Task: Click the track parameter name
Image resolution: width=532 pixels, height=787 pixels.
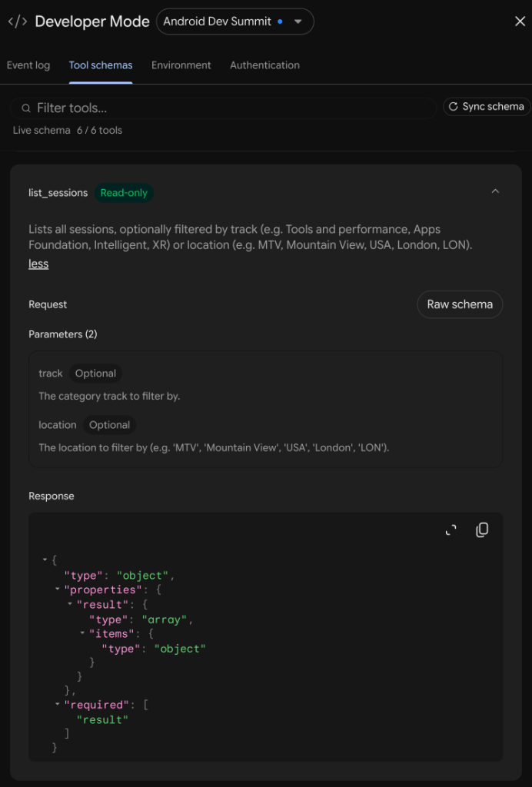Action: coord(51,374)
